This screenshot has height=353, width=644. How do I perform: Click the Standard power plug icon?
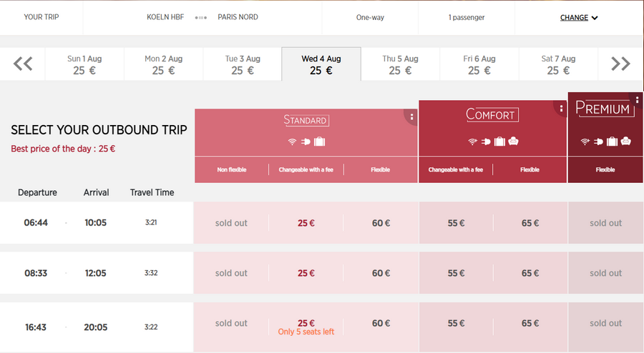306,142
